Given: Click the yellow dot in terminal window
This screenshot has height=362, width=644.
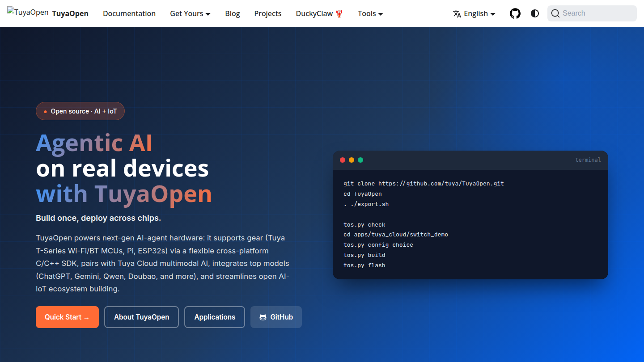Looking at the screenshot, I should click(x=352, y=160).
